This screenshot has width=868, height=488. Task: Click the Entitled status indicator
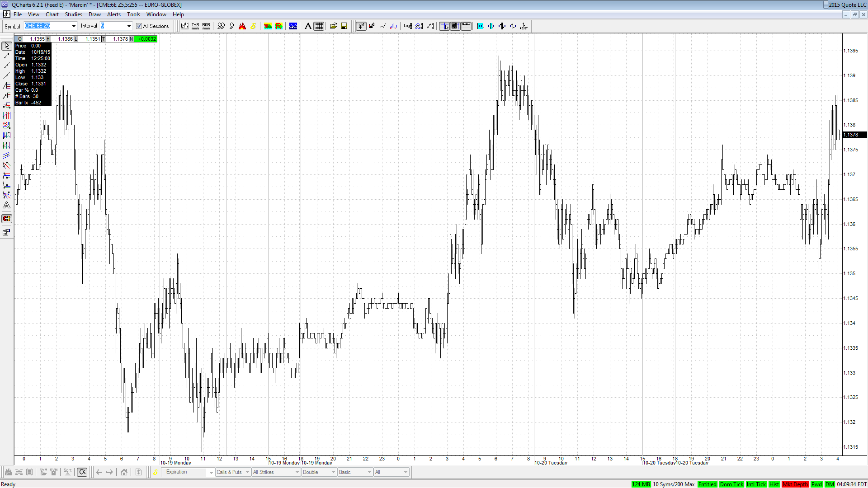click(707, 484)
